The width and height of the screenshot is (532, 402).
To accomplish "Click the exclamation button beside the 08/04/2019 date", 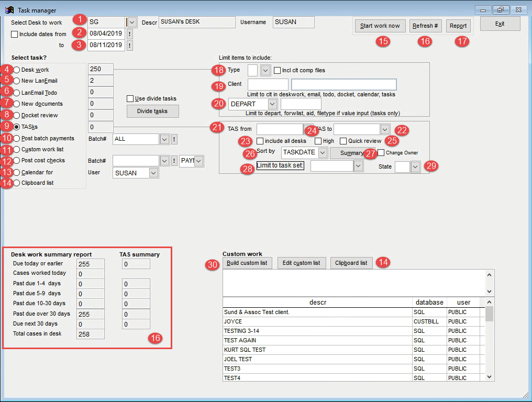I will [x=130, y=34].
